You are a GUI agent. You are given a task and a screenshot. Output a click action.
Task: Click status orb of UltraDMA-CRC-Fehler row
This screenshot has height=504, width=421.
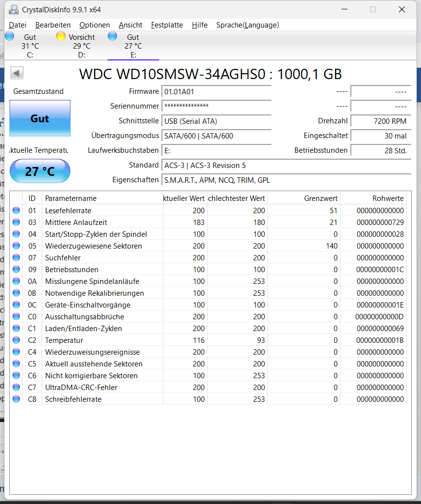pos(16,387)
